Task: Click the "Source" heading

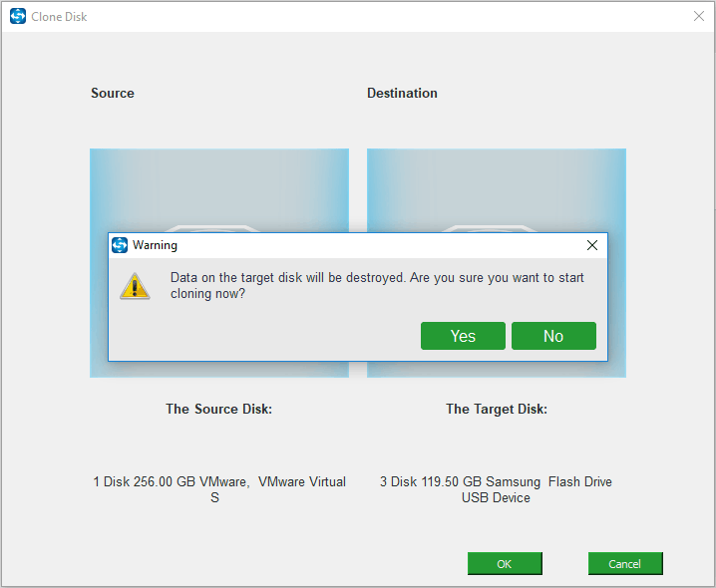Action: [x=113, y=93]
